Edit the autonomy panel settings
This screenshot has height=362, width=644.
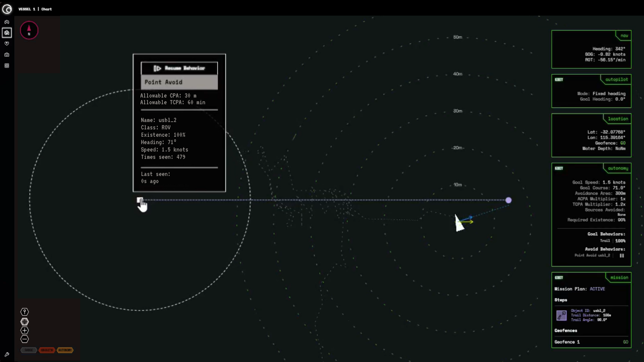(559, 169)
